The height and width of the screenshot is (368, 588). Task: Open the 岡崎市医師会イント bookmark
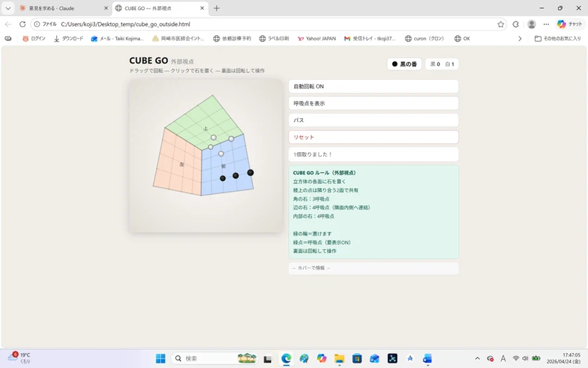pyautogui.click(x=178, y=39)
